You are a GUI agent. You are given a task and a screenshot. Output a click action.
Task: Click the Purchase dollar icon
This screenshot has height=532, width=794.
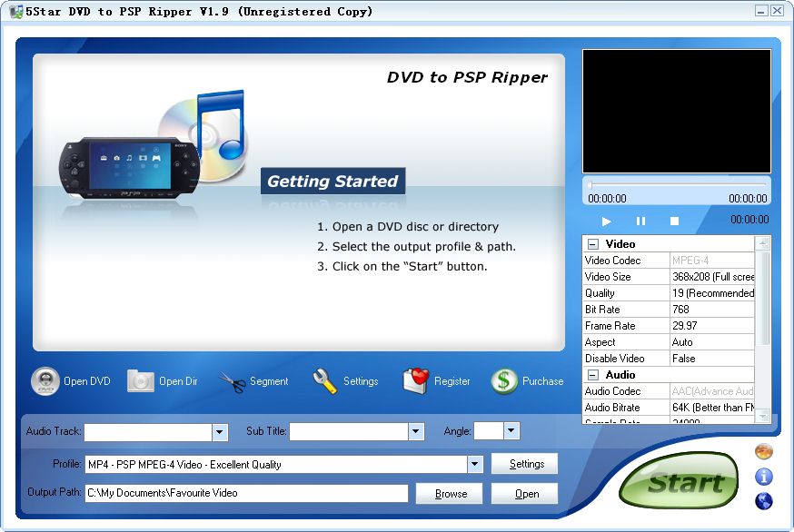(x=504, y=381)
